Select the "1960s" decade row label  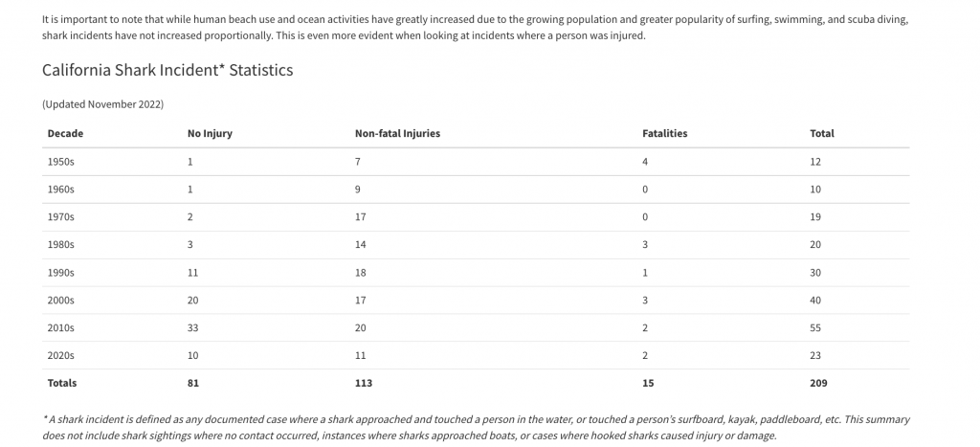[x=60, y=190]
